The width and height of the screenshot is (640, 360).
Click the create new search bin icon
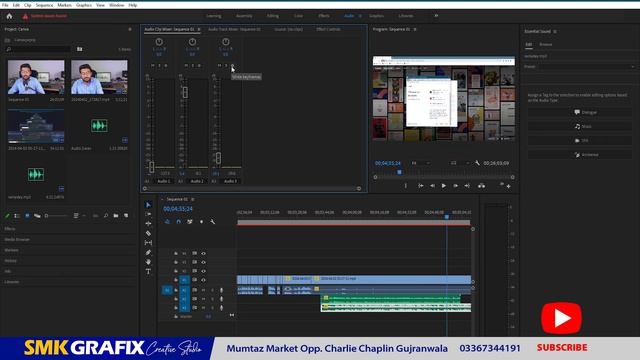(80, 49)
